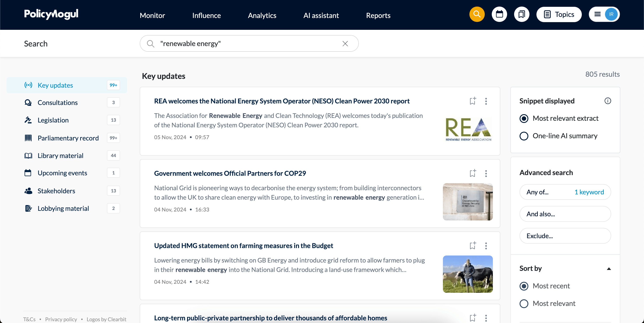
Task: Open saved items bookmark icon in header
Action: [x=521, y=14]
